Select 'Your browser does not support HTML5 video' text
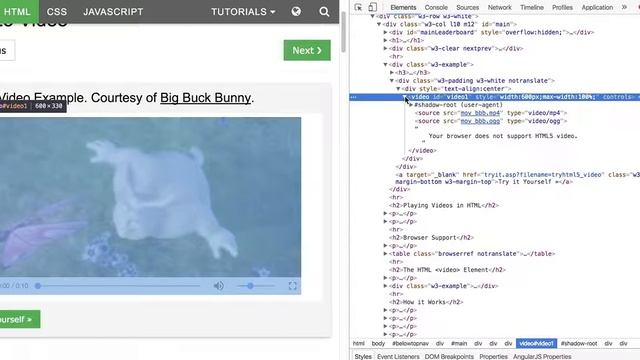The image size is (640, 360). [x=503, y=136]
